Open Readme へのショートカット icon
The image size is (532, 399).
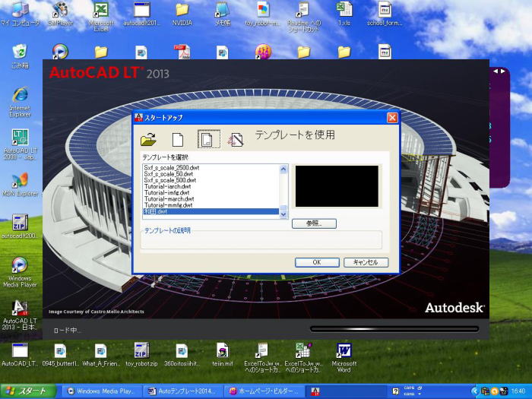tap(304, 16)
